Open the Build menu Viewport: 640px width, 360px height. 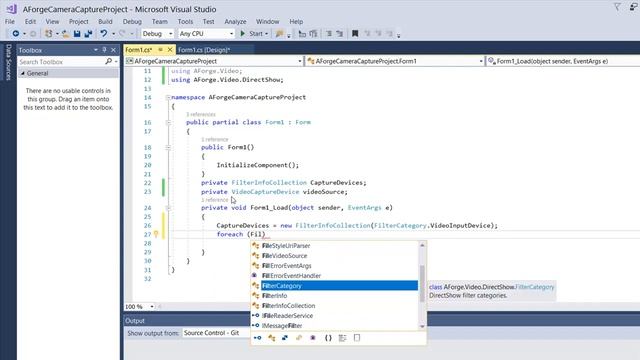105,22
